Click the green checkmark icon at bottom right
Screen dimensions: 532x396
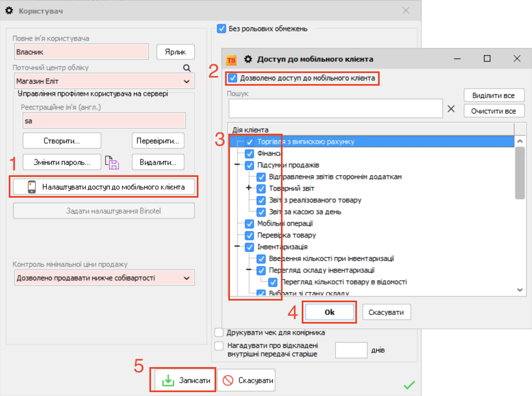[409, 385]
